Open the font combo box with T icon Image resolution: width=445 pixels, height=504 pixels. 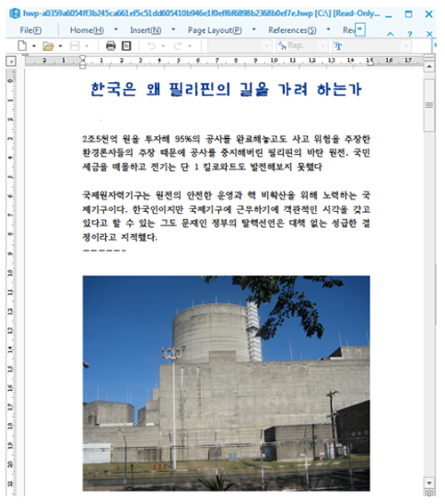click(x=371, y=46)
